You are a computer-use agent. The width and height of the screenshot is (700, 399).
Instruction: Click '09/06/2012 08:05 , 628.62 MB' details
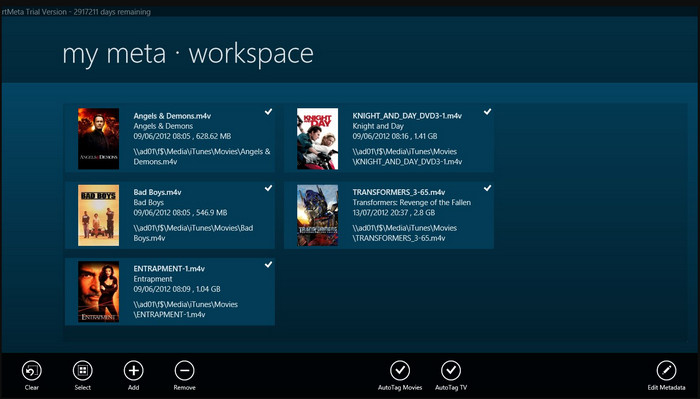(x=182, y=136)
